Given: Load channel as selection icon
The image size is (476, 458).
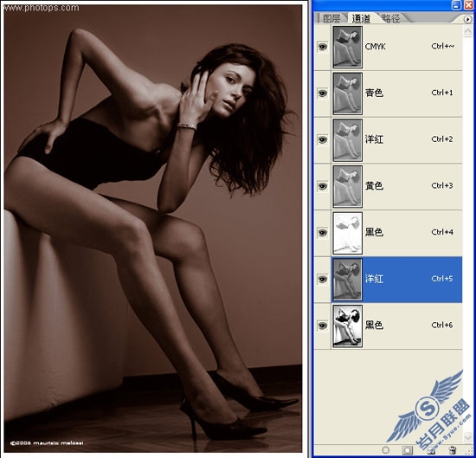Looking at the screenshot, I should pyautogui.click(x=385, y=450).
